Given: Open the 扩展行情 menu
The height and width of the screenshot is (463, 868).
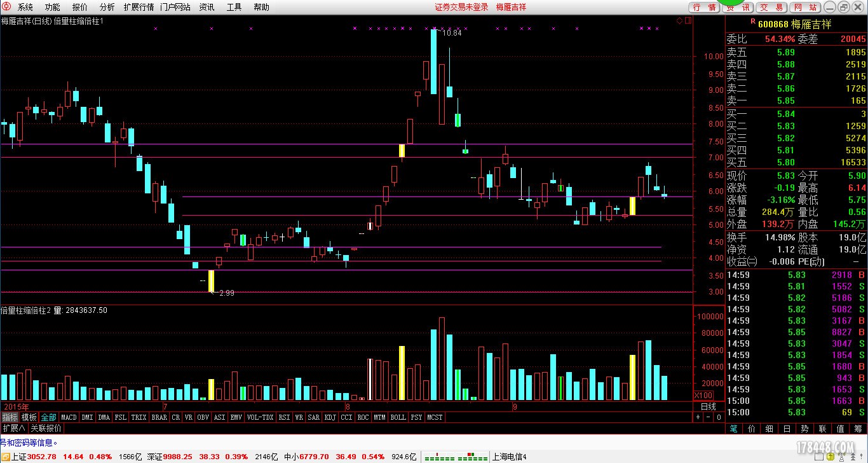Looking at the screenshot, I should [139, 7].
